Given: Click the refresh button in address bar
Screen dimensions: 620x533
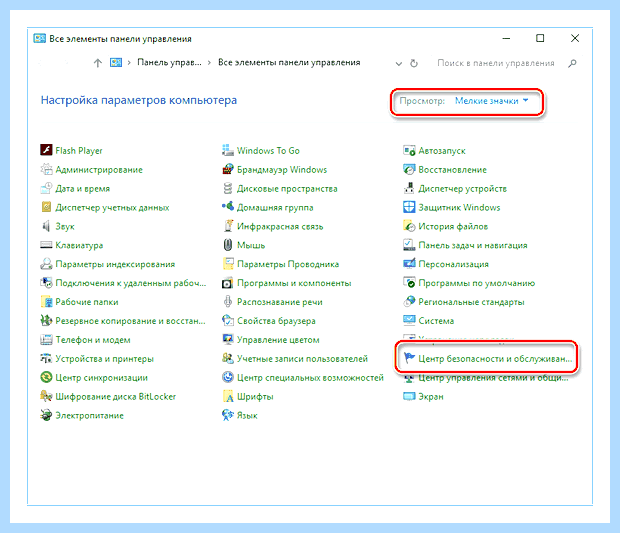Looking at the screenshot, I should (414, 63).
